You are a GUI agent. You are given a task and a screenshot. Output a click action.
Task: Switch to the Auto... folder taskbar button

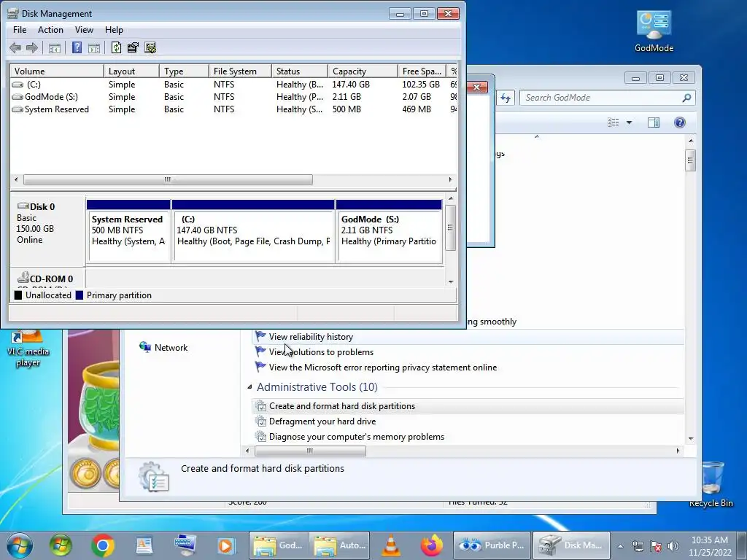tap(339, 545)
